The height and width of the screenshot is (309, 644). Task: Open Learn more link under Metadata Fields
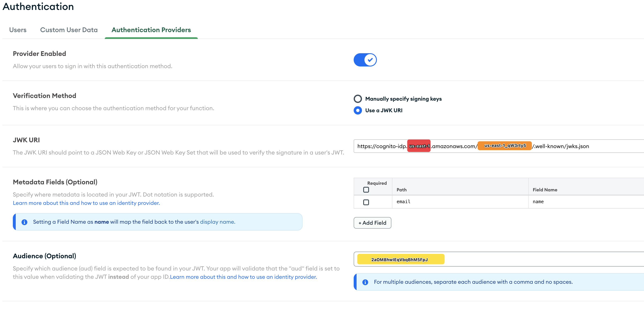[86, 203]
